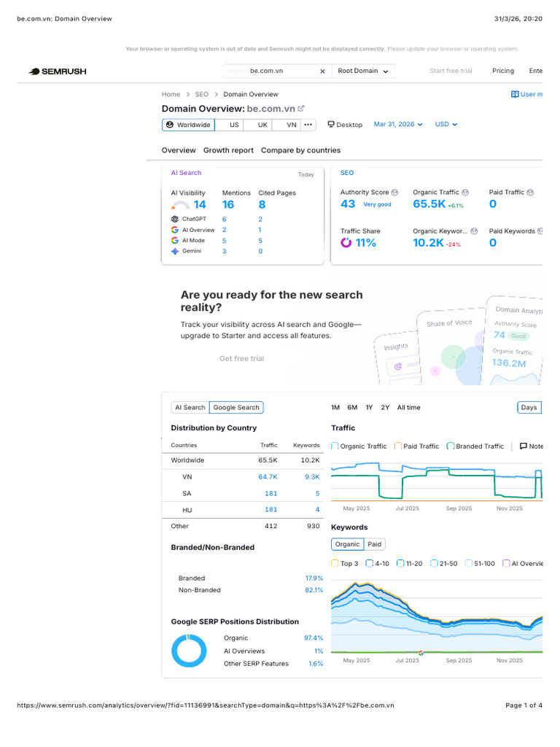Open VN keywords value 9.3K
Screen dimensions: 560x747
[312, 477]
